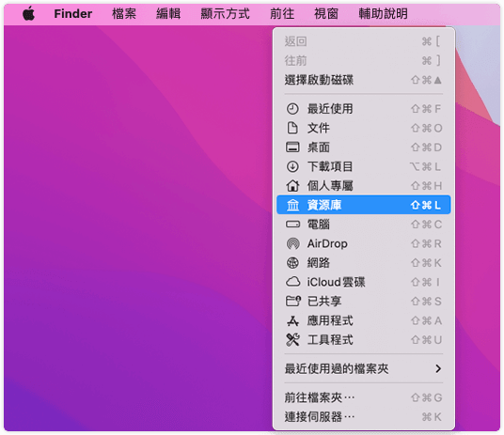The image size is (504, 435).
Task: Open the 編輯 menu
Action: click(168, 14)
